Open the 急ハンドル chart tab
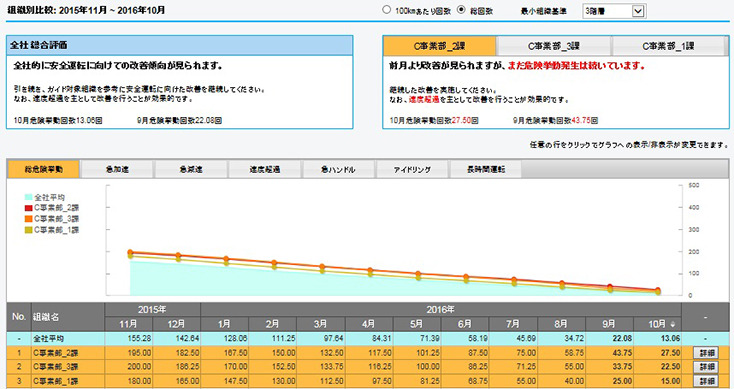The width and height of the screenshot is (734, 389). point(338,169)
